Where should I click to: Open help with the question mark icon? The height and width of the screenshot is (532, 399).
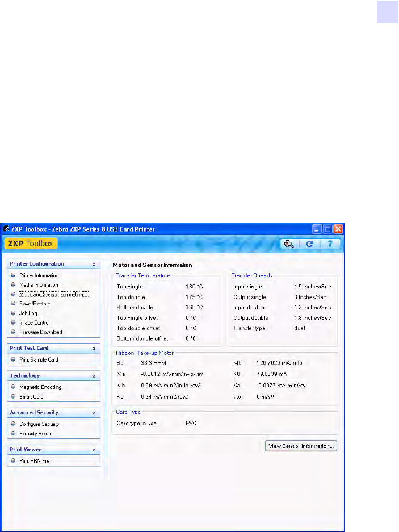pyautogui.click(x=330, y=244)
